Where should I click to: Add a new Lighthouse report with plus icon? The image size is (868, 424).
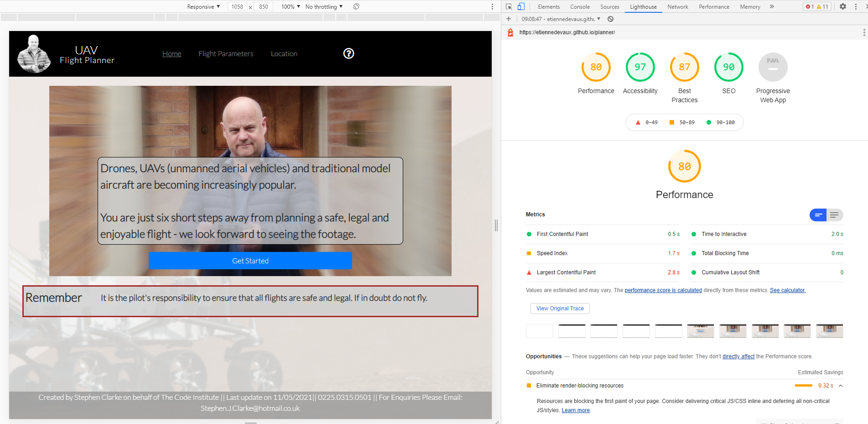509,19
